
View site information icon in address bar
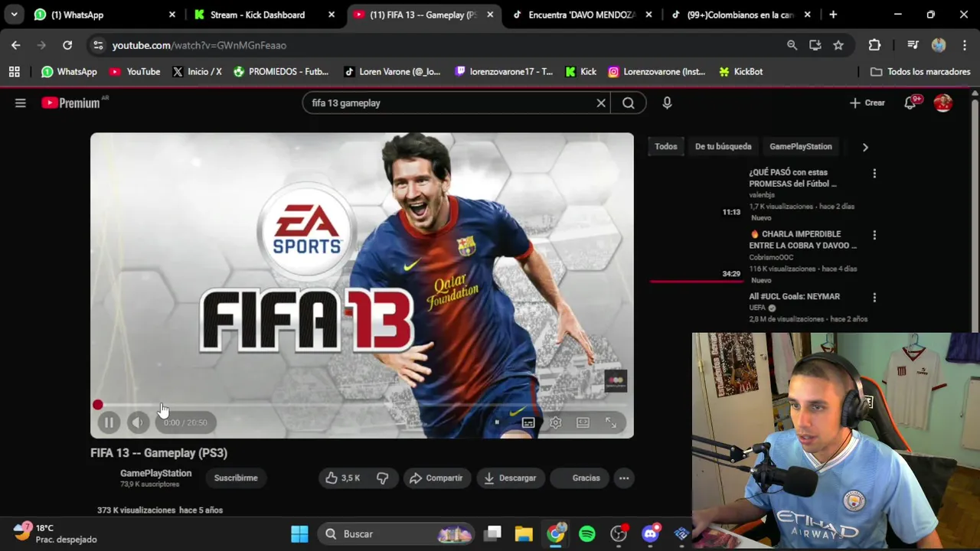pyautogui.click(x=98, y=45)
